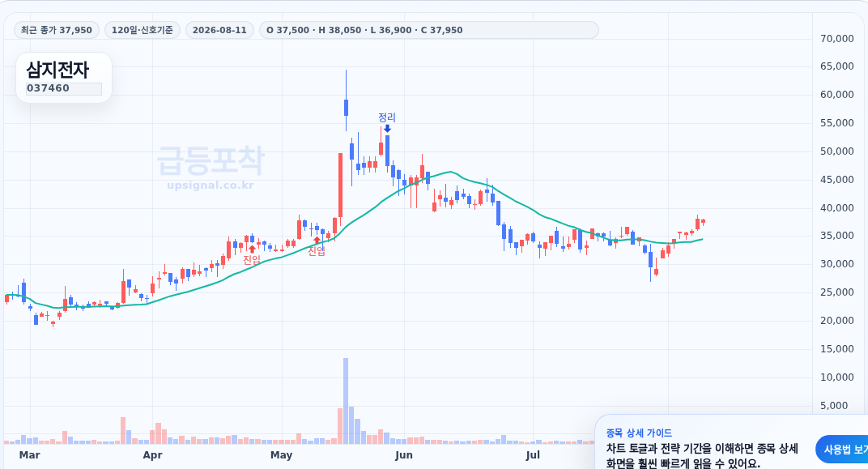
Task: Click the Apr month label on time axis
Action: [152, 455]
